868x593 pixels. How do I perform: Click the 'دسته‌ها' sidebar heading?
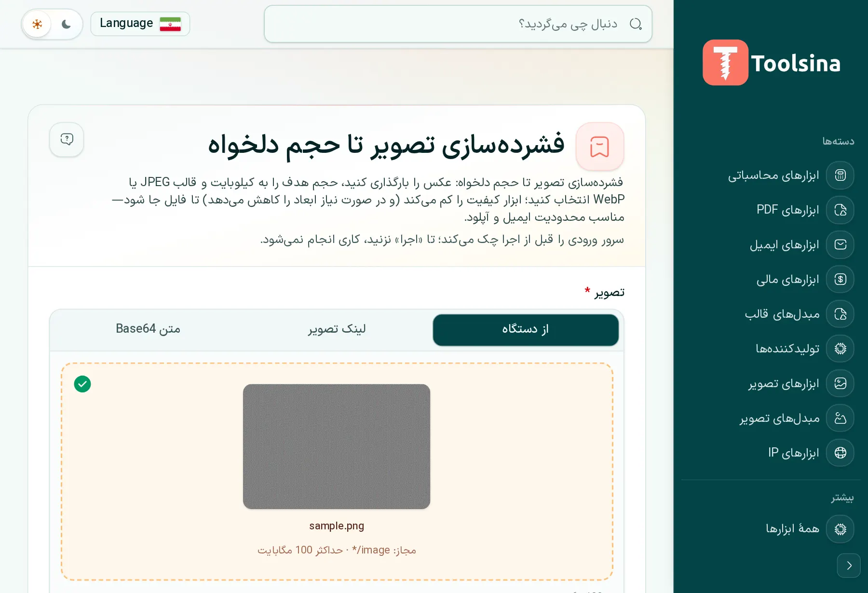pos(838,141)
